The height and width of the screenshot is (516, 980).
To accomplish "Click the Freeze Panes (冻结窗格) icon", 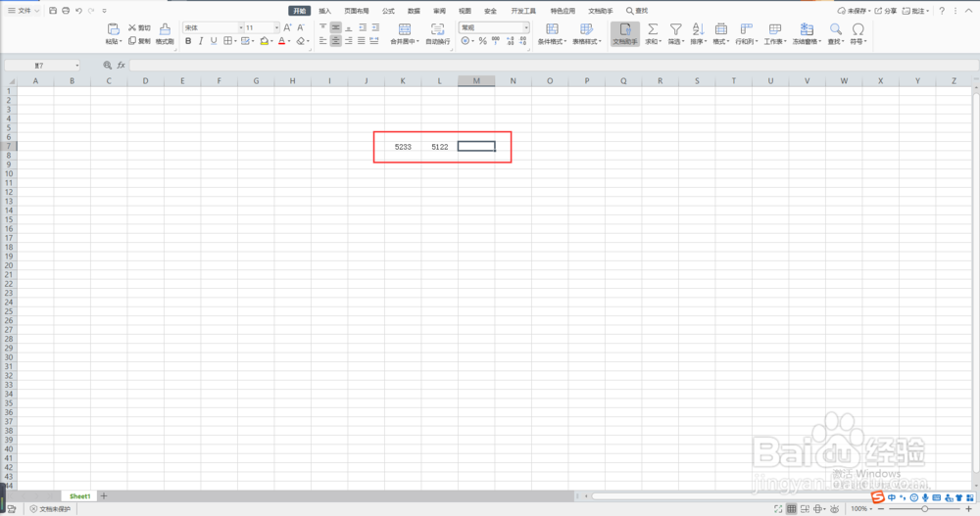I will point(807,28).
